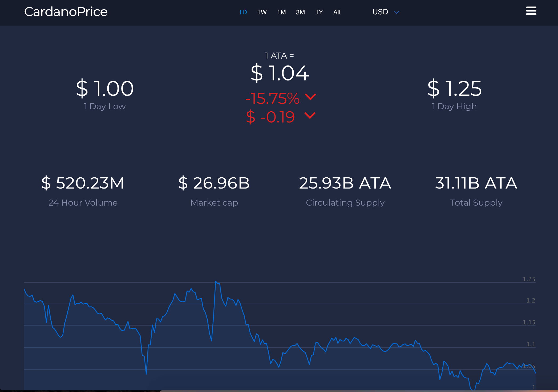The image size is (558, 392).
Task: Switch chart to 3M range
Action: (x=300, y=12)
